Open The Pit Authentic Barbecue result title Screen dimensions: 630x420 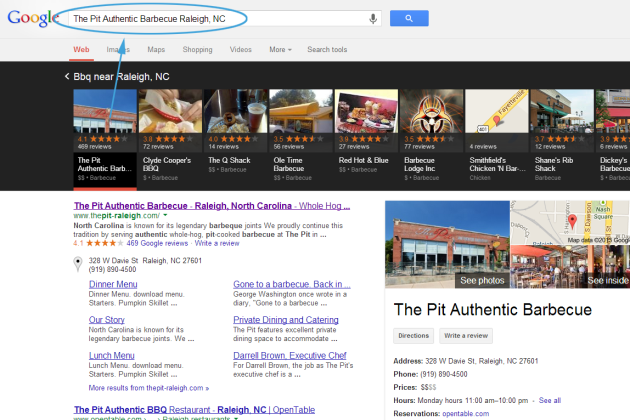tap(212, 206)
